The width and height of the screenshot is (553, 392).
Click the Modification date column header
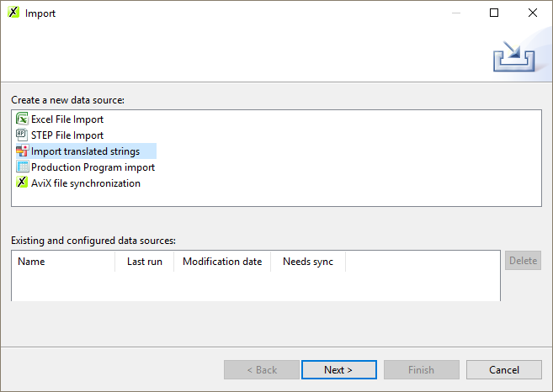pos(222,262)
